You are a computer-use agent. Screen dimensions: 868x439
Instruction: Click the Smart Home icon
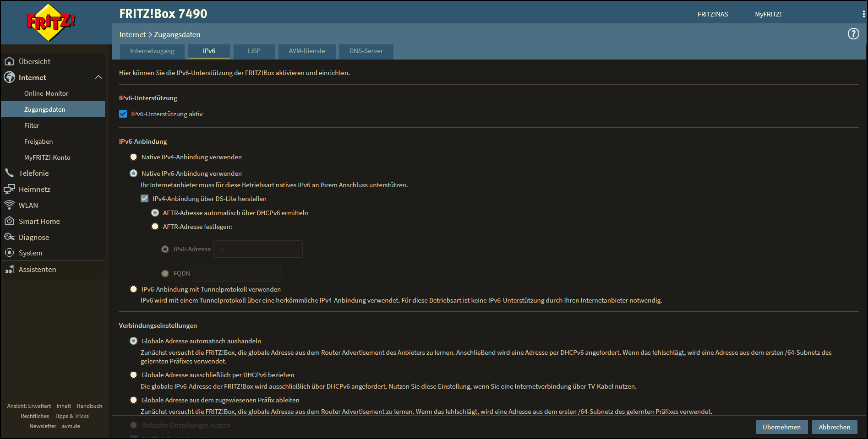[x=9, y=221]
